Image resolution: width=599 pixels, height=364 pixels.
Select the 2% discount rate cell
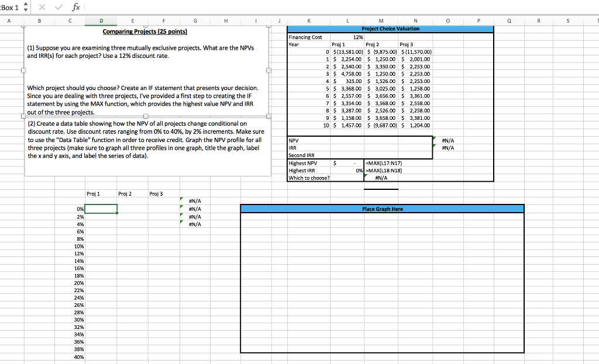70,217
